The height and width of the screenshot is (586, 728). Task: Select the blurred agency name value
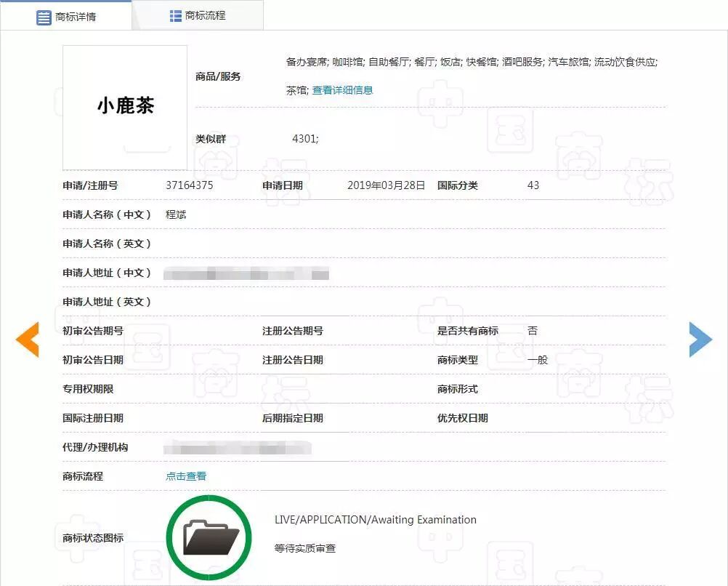238,448
